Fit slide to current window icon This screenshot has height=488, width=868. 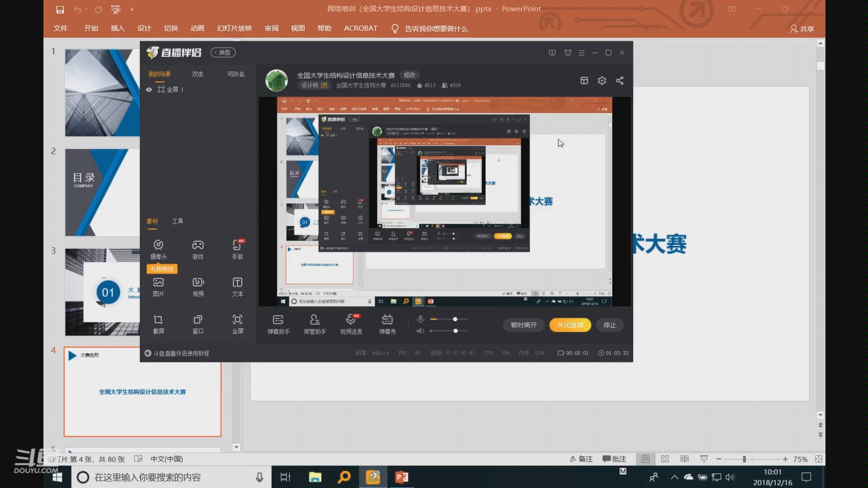click(819, 459)
